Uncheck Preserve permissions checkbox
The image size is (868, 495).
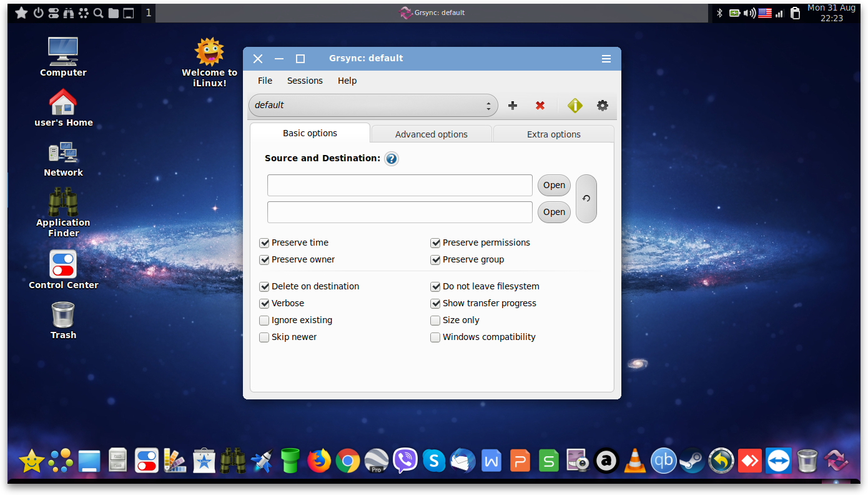point(435,243)
